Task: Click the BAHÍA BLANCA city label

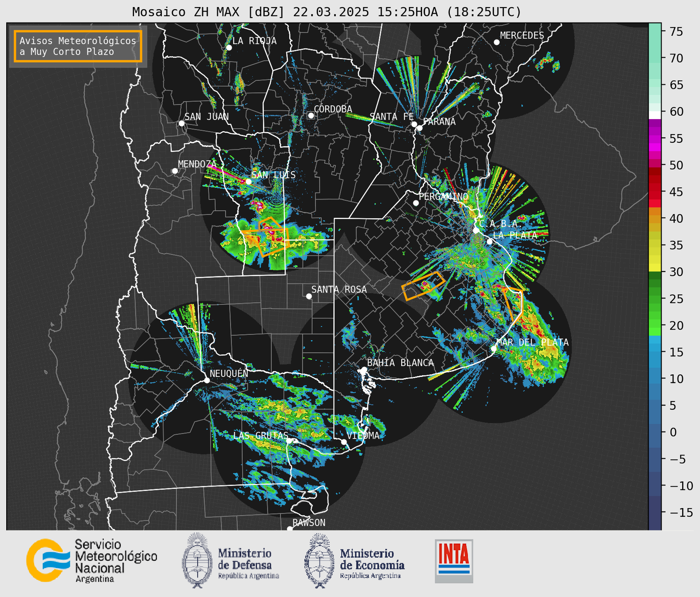Action: [400, 363]
